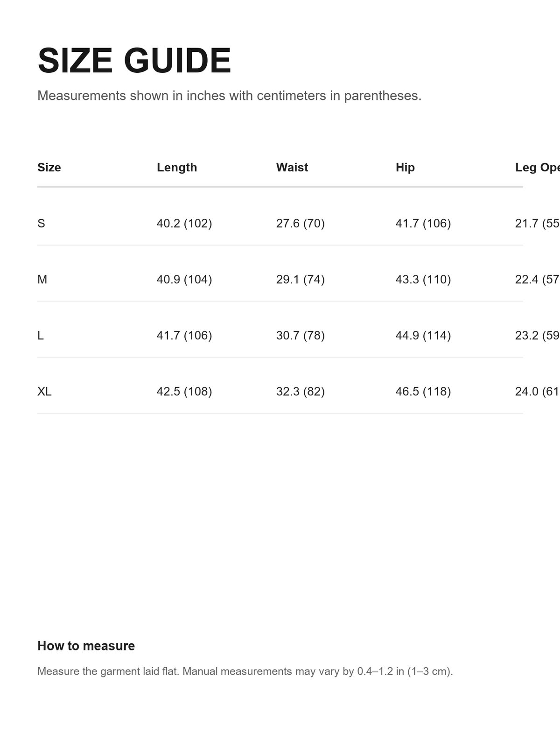
Task: Click the 24.0 leg opening cell
Action: tap(537, 391)
